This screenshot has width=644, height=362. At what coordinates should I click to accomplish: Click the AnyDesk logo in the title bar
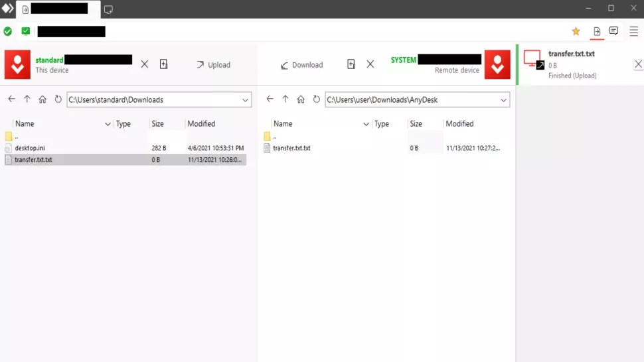tap(7, 9)
